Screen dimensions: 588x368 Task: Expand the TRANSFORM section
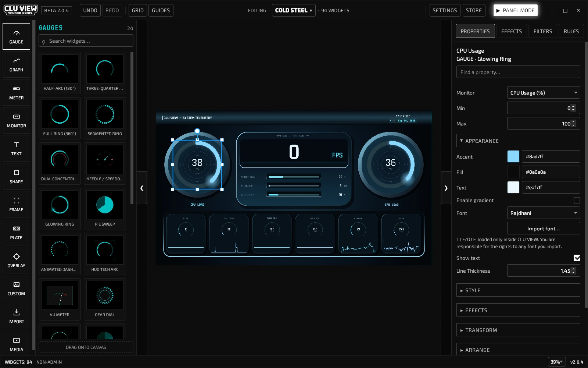tap(518, 330)
